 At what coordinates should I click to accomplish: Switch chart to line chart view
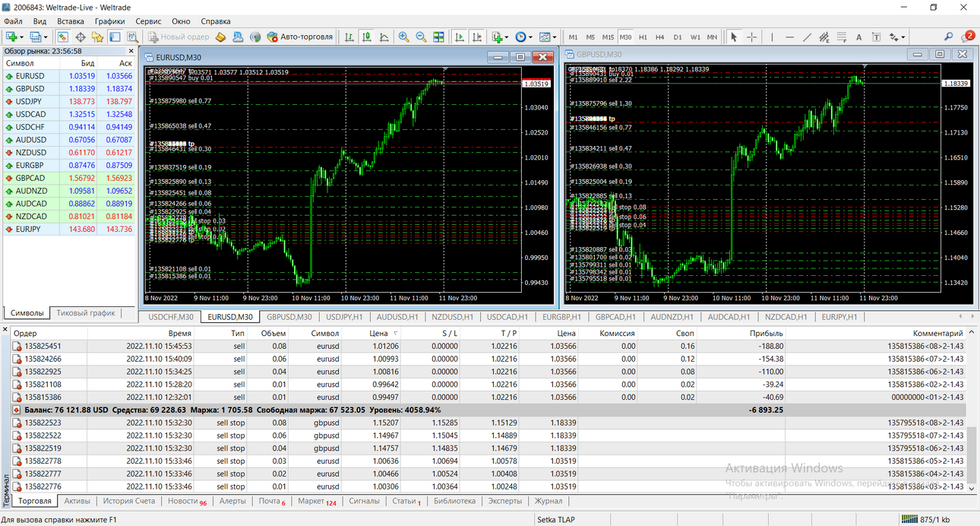384,36
